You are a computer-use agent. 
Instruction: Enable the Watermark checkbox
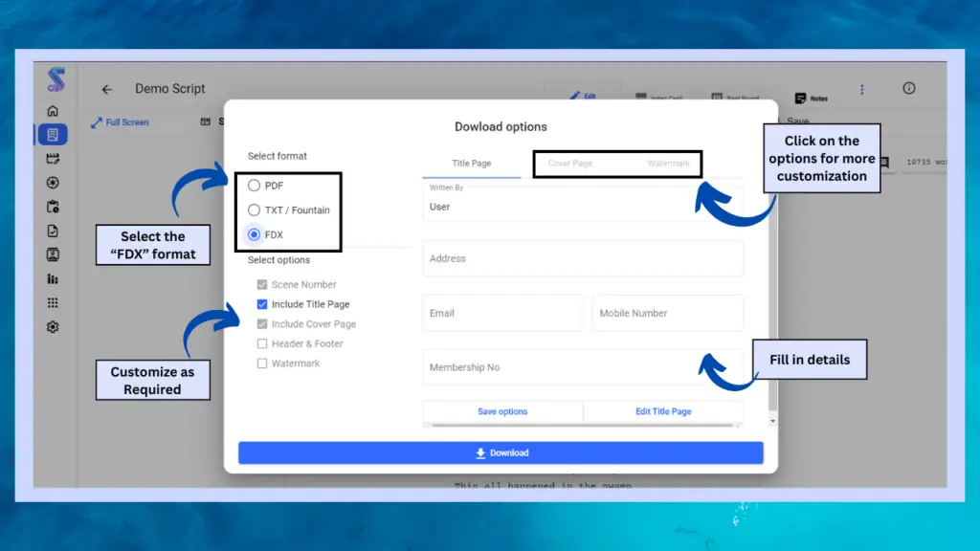[x=262, y=364]
